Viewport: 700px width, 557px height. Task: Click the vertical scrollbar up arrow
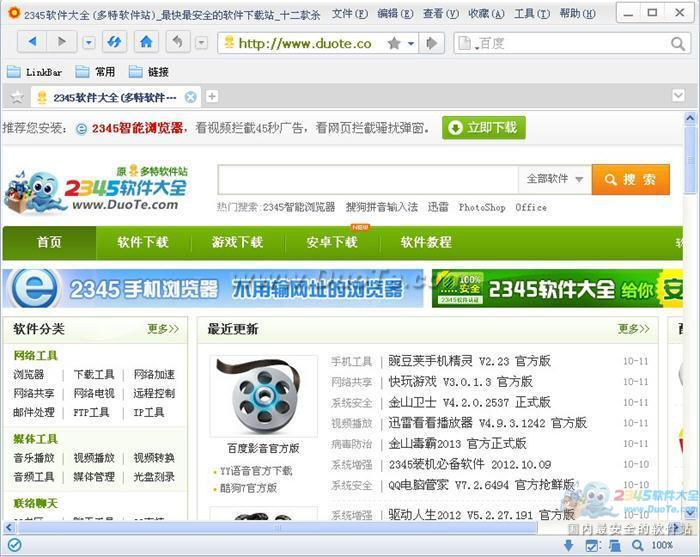tap(690, 118)
